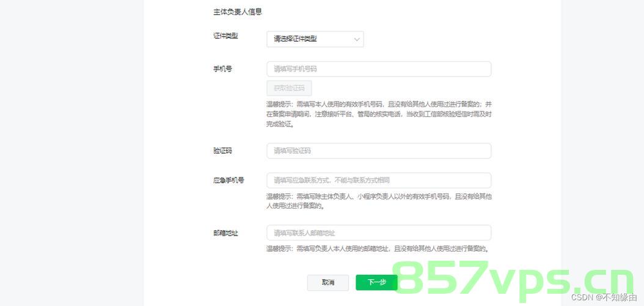Click the 主体负责人信息 section heading
Image resolution: width=644 pixels, height=306 pixels.
(238, 12)
